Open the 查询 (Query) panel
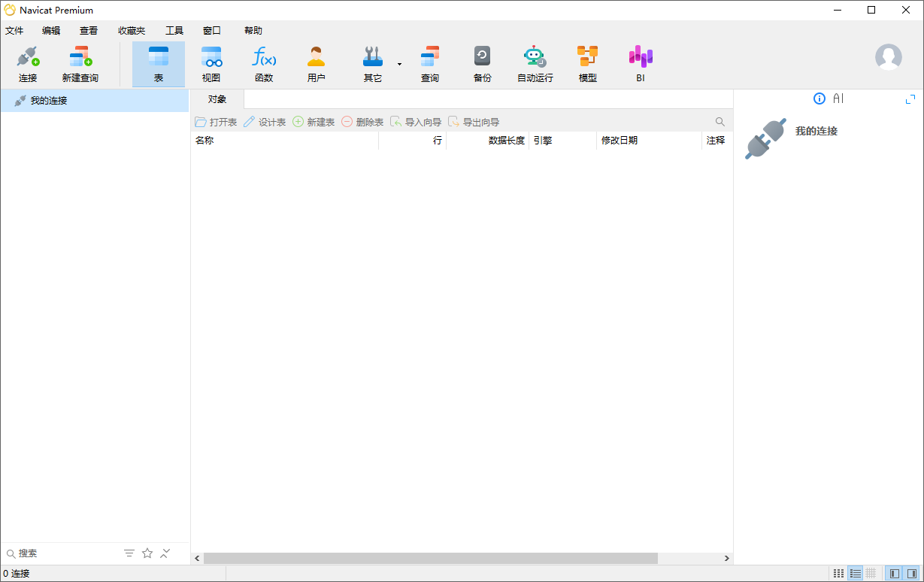 pos(429,63)
